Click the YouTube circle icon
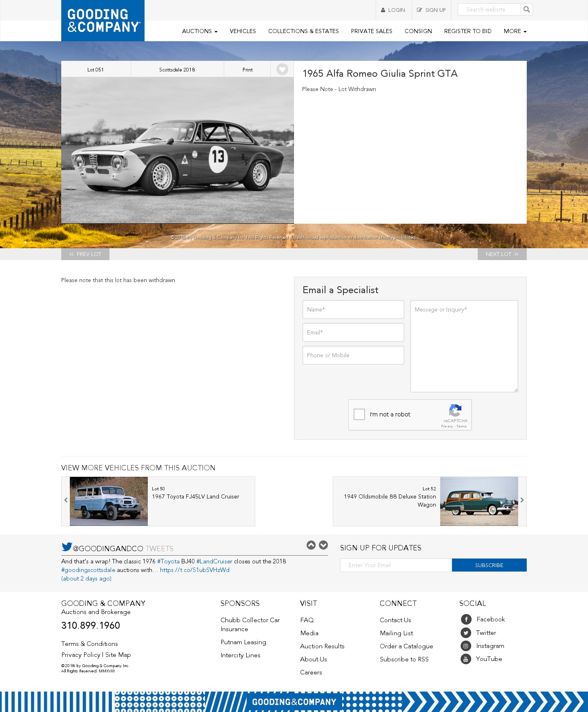Image resolution: width=588 pixels, height=712 pixels. (x=466, y=659)
